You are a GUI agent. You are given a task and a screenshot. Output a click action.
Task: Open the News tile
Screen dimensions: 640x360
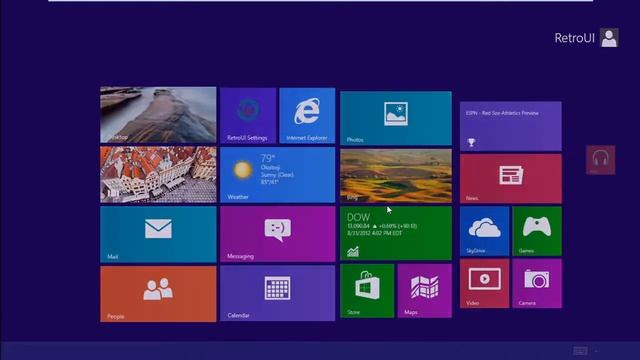coord(511,179)
